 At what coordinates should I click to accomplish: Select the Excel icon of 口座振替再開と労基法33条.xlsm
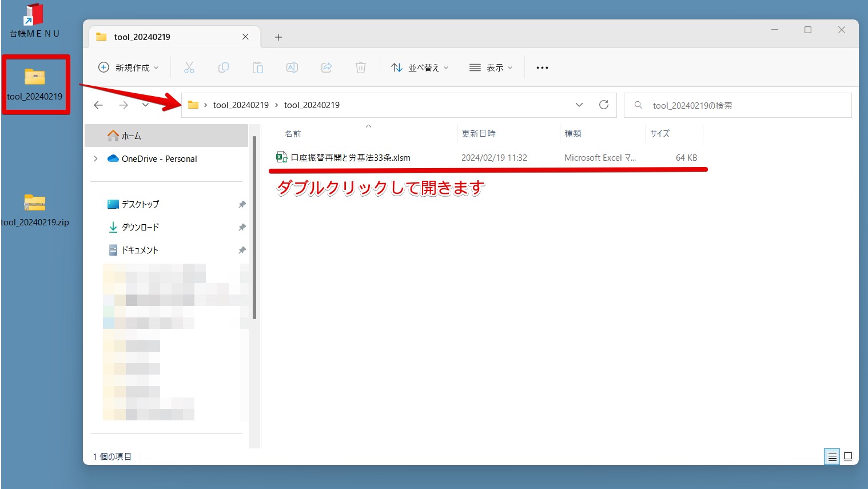(281, 157)
